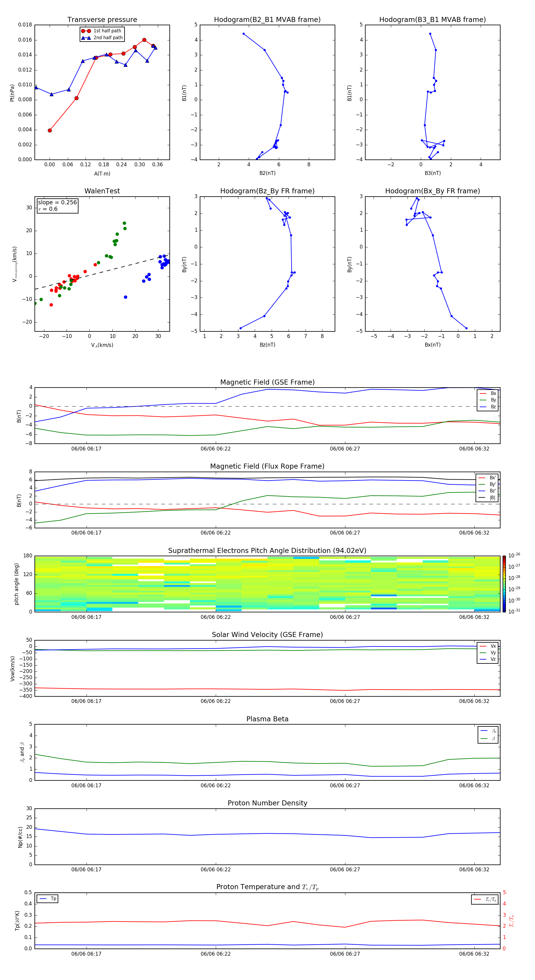This screenshot has height=980, width=535.
Task: Click the "B2(nT)" x-axis label
Action: 267,173
